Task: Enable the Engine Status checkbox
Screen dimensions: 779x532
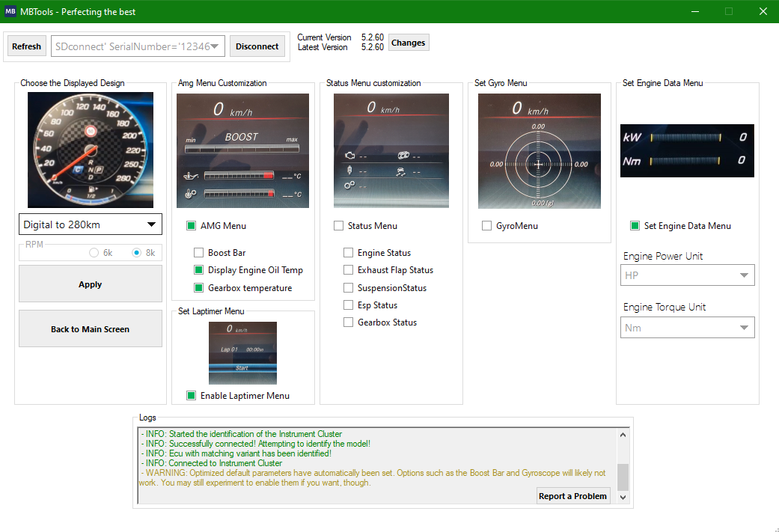Action: tap(349, 253)
